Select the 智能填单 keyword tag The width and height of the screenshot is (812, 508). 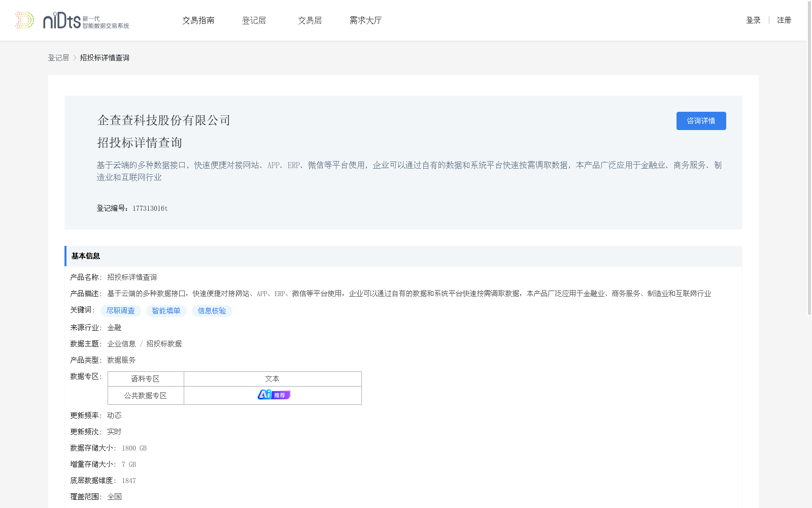point(166,311)
